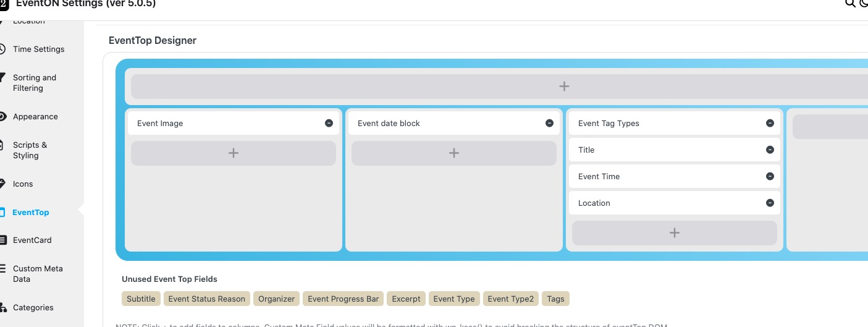The image size is (868, 327).
Task: Click the Organizer unused field tag
Action: [276, 299]
